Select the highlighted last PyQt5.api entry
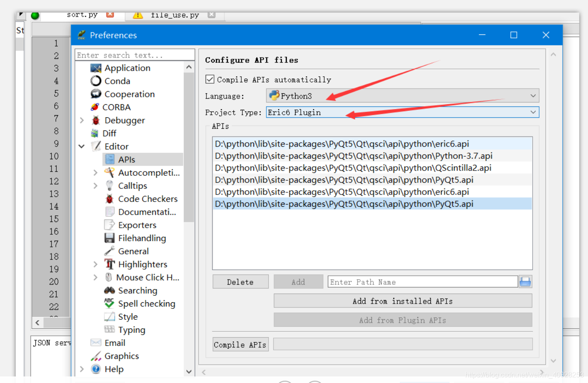The height and width of the screenshot is (383, 588). [372, 204]
